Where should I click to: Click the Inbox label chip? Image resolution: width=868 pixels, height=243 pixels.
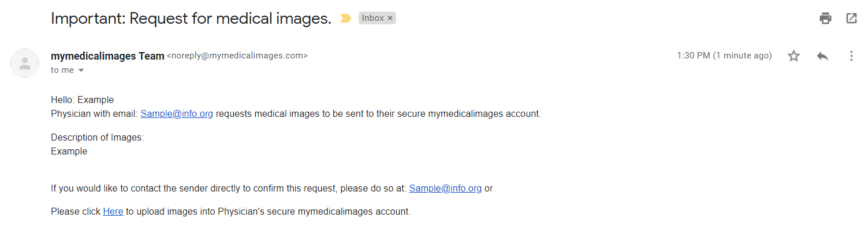click(372, 19)
